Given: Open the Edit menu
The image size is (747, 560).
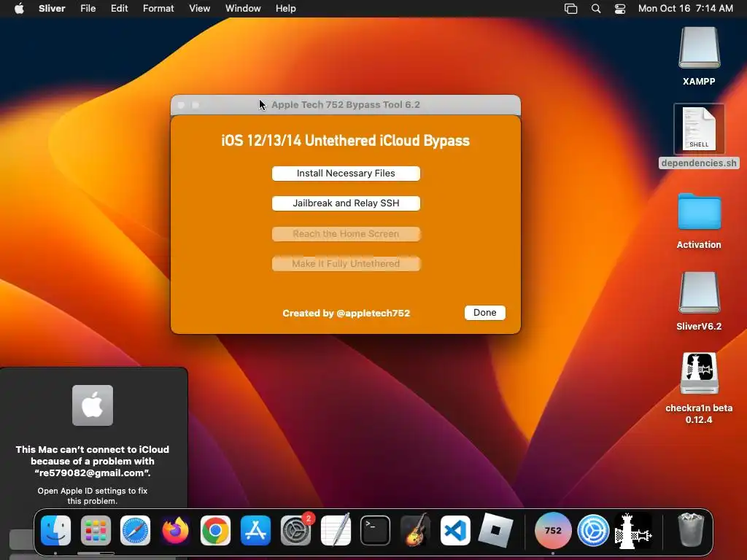Looking at the screenshot, I should tap(119, 9).
